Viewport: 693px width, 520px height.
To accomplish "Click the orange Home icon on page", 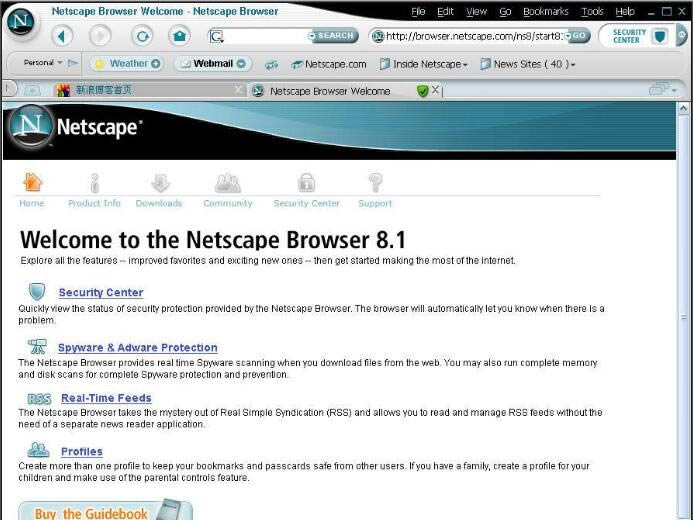I will click(x=32, y=182).
